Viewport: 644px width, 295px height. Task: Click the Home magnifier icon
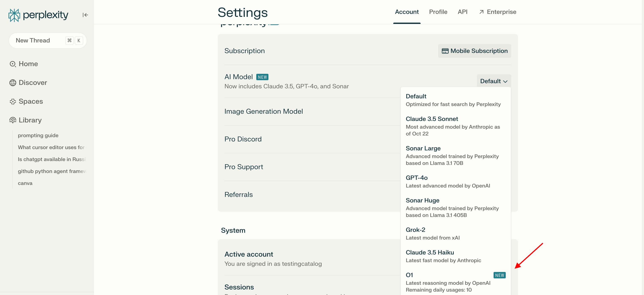click(13, 64)
